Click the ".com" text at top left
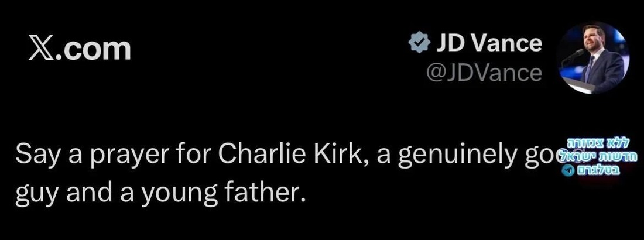 point(93,49)
